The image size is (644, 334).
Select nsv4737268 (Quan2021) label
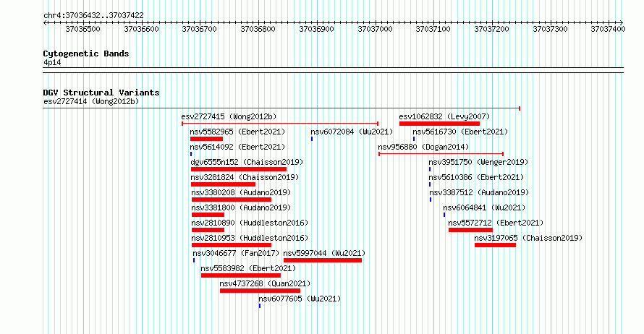tap(265, 283)
